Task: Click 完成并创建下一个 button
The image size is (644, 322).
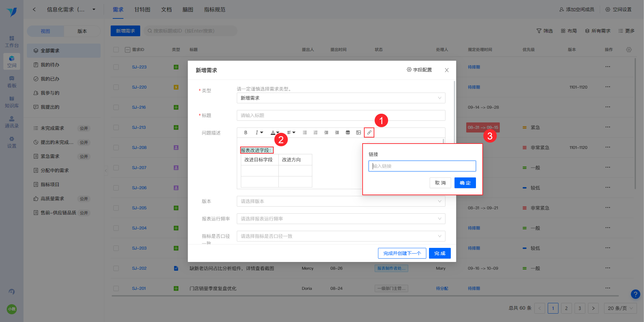Action: (402, 253)
